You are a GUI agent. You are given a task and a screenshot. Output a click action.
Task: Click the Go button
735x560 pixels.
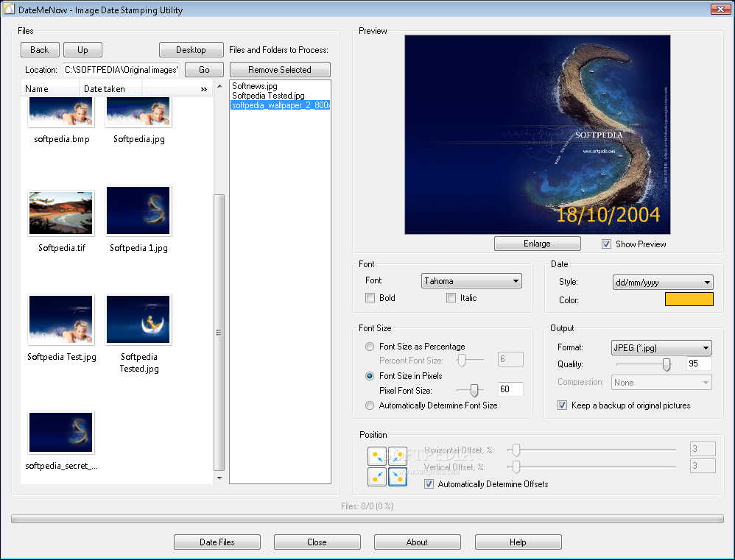click(205, 69)
